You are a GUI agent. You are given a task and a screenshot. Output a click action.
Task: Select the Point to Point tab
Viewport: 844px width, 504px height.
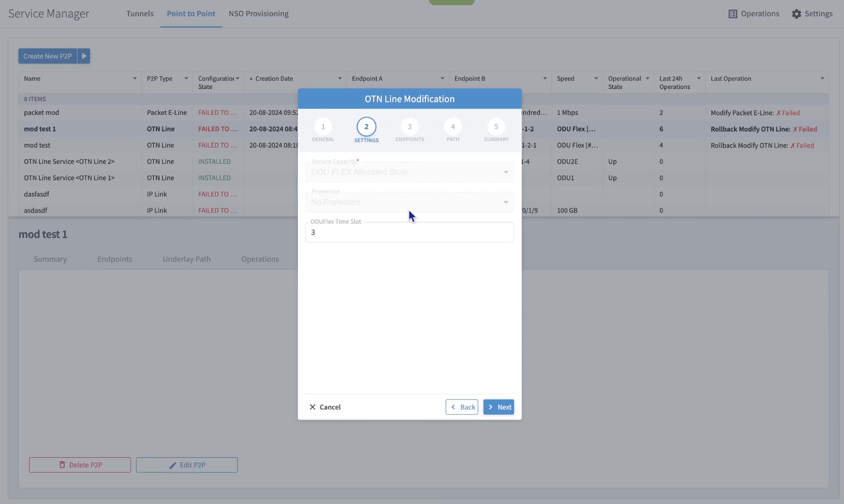(191, 13)
